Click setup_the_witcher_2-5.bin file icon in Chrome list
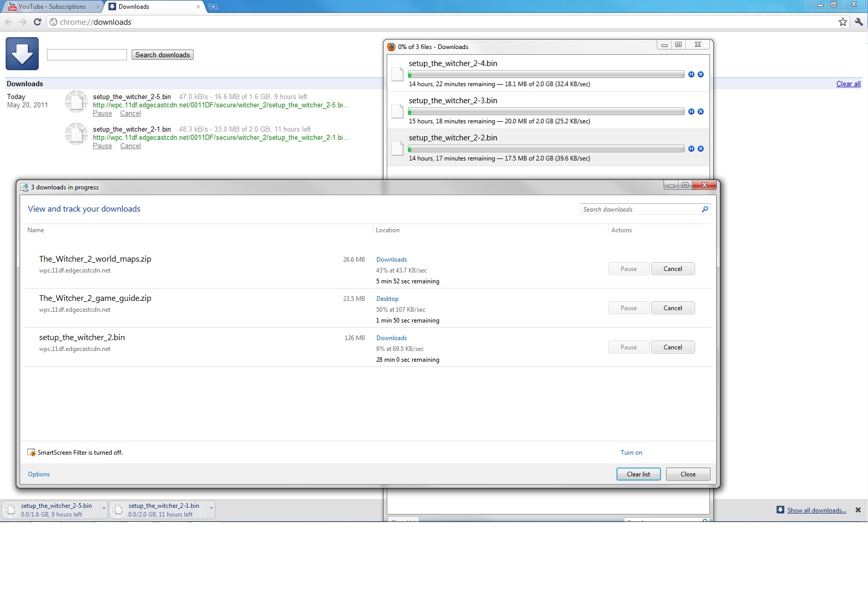 [76, 102]
